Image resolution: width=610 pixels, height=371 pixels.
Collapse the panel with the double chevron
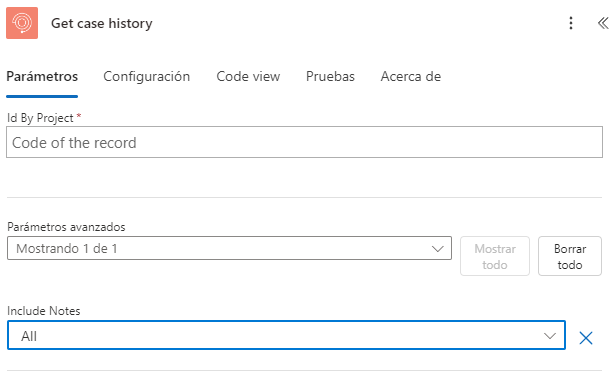603,23
